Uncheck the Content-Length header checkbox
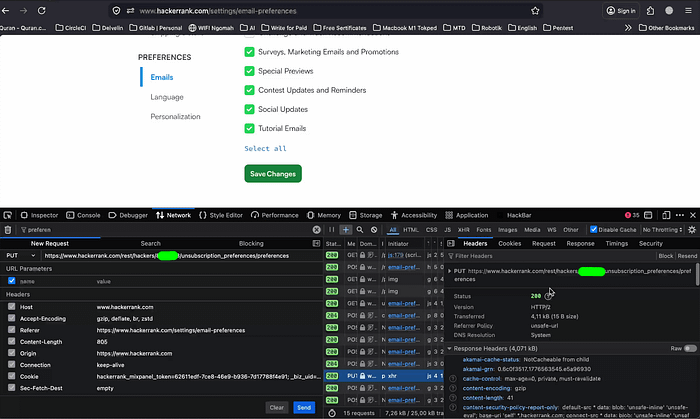Screen dimensions: 700x419 click(12, 341)
